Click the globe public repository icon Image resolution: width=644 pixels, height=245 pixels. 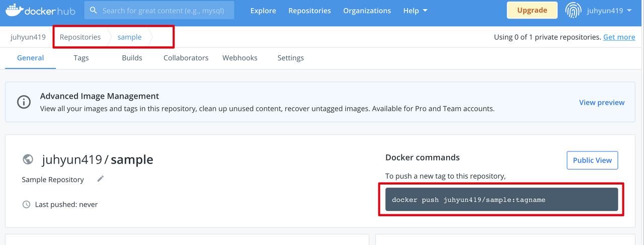click(x=28, y=159)
